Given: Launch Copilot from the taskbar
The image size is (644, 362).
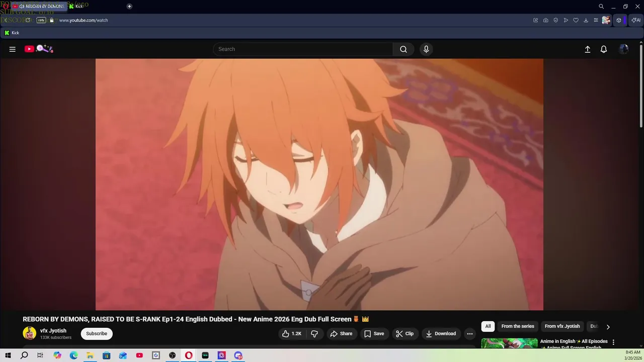Looking at the screenshot, I should pyautogui.click(x=57, y=355).
